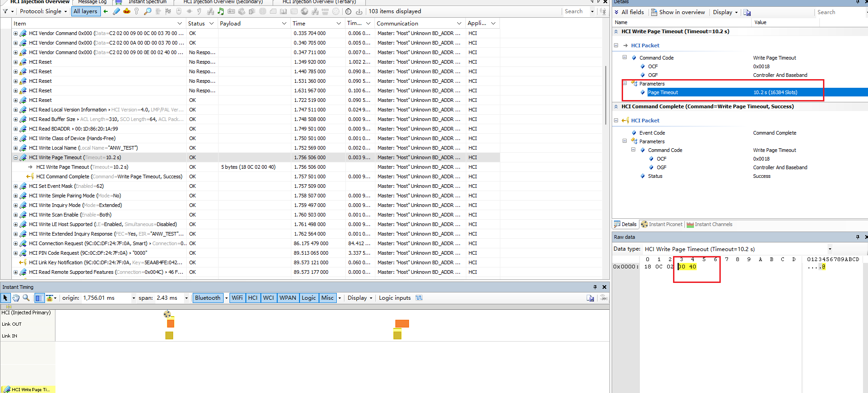Image resolution: width=868 pixels, height=393 pixels.
Task: Expand the HCI Connection Request row
Action: coord(15,244)
